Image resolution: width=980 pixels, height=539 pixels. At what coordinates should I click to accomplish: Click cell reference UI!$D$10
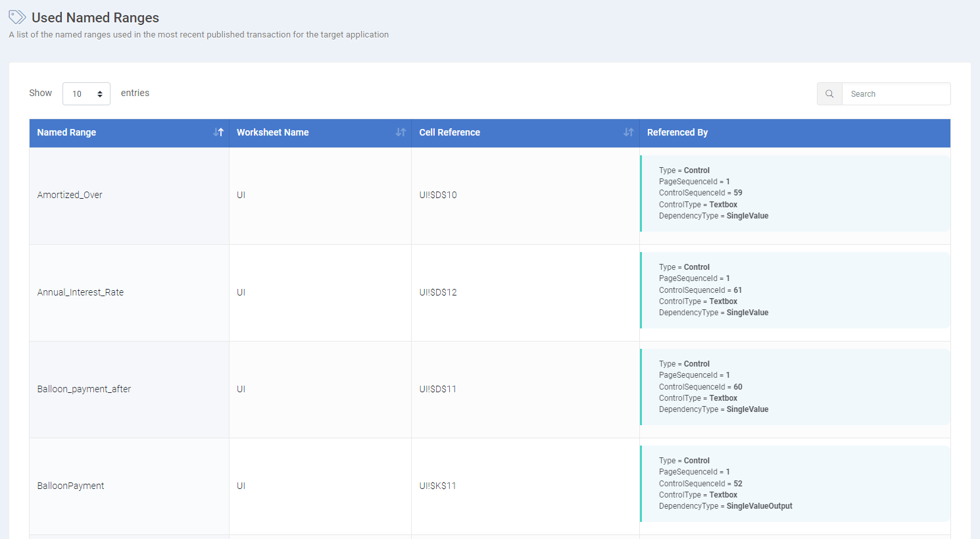(x=438, y=195)
